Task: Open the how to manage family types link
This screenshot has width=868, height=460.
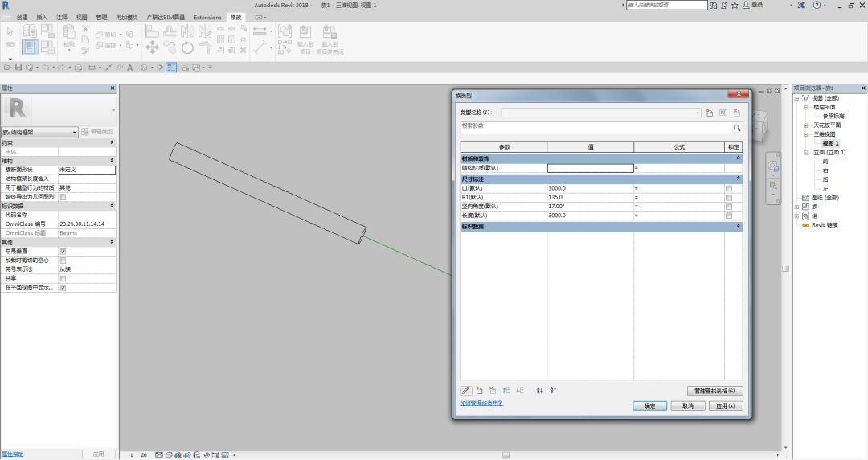Action: coord(481,404)
